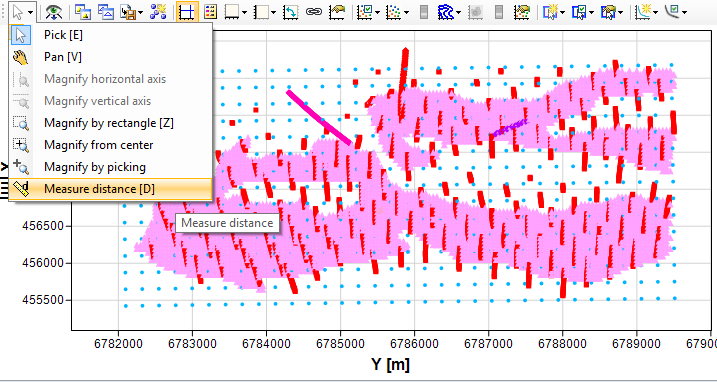Choose Magnify by picking menu item
The height and width of the screenshot is (382, 717).
111,167
